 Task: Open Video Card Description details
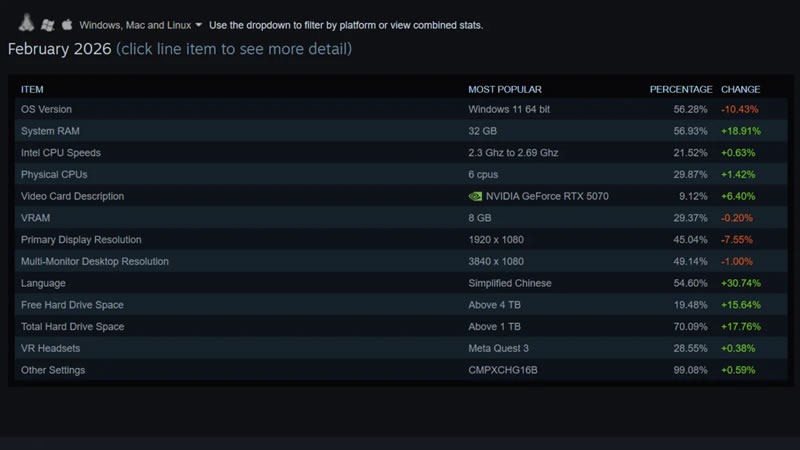72,196
